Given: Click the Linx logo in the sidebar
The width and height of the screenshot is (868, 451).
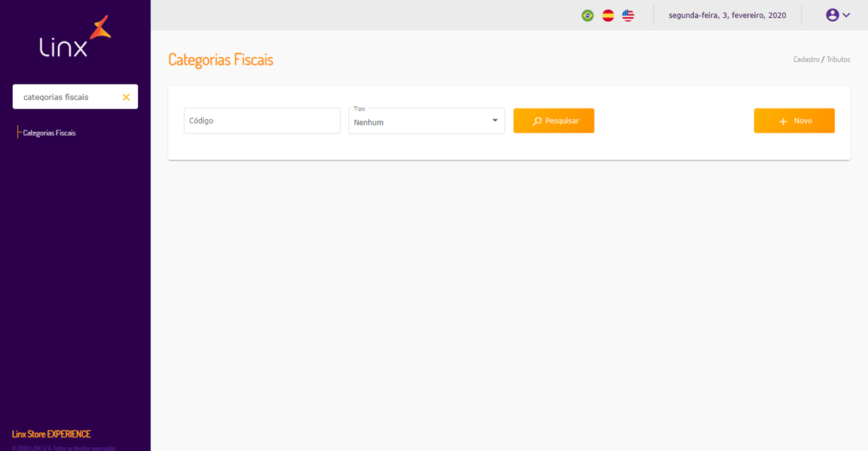Looking at the screenshot, I should [75, 38].
